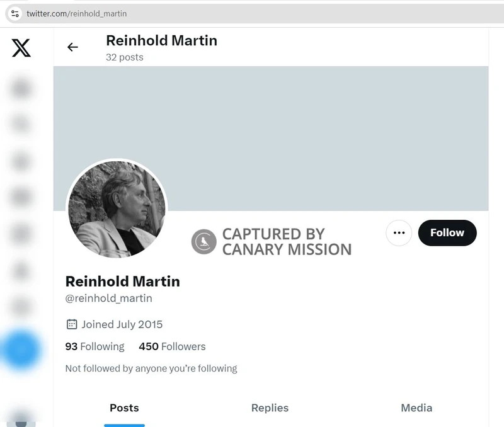Select the Posts tab
Viewport: 504px width, 427px height.
[x=124, y=408]
